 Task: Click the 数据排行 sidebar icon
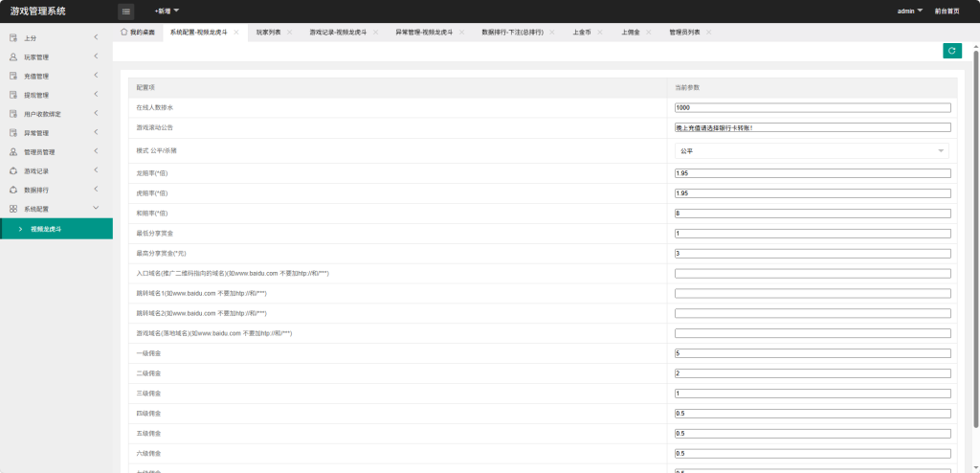point(13,190)
